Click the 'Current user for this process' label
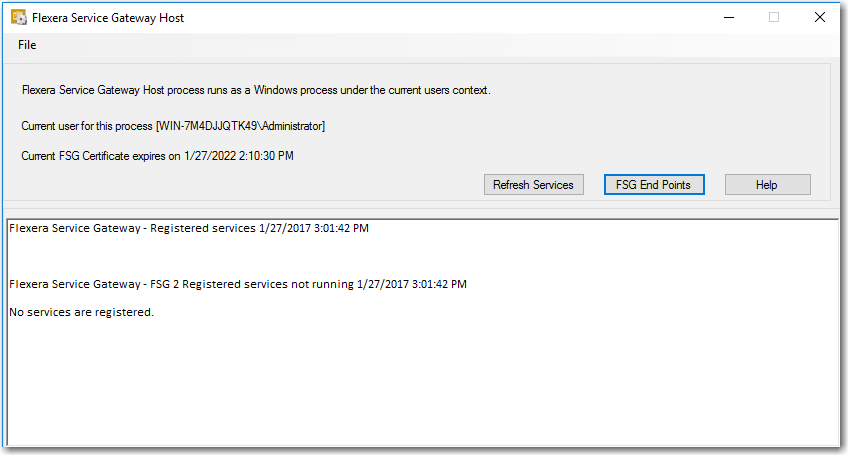The width and height of the screenshot is (848, 455). pyautogui.click(x=87, y=126)
